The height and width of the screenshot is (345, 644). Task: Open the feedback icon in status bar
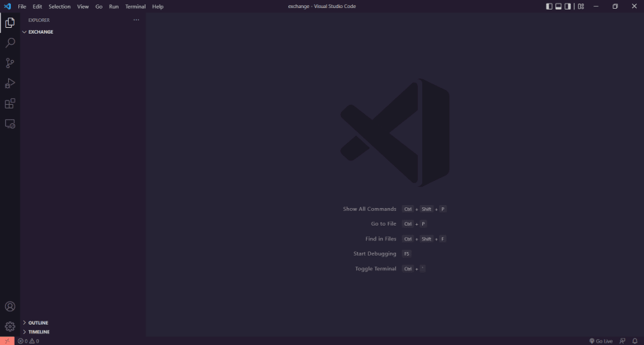tap(623, 341)
